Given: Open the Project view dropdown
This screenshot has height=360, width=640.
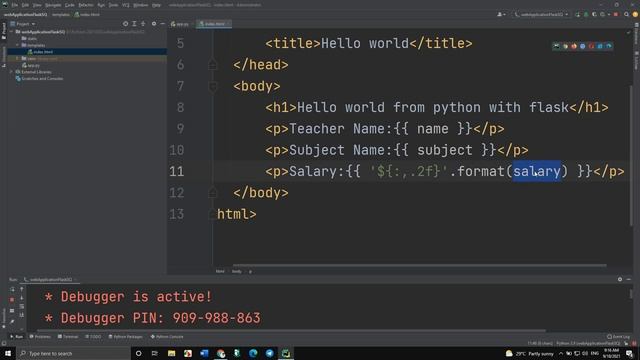Looking at the screenshot, I should (x=23, y=24).
